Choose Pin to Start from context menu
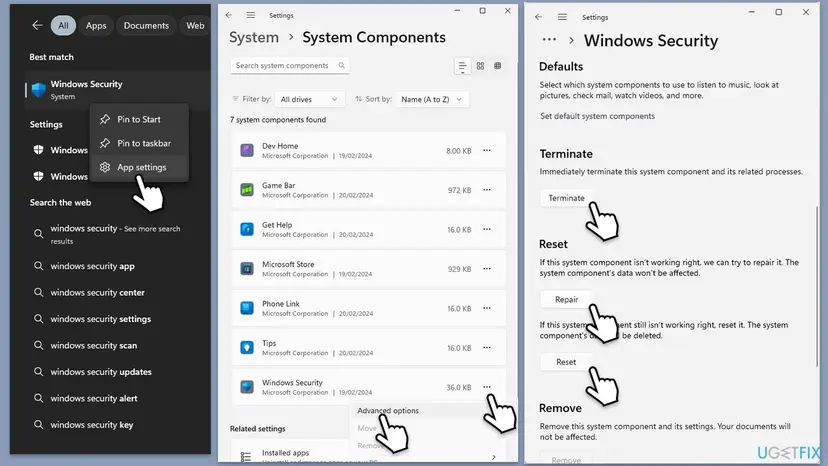The height and width of the screenshot is (466, 828). pyautogui.click(x=139, y=119)
